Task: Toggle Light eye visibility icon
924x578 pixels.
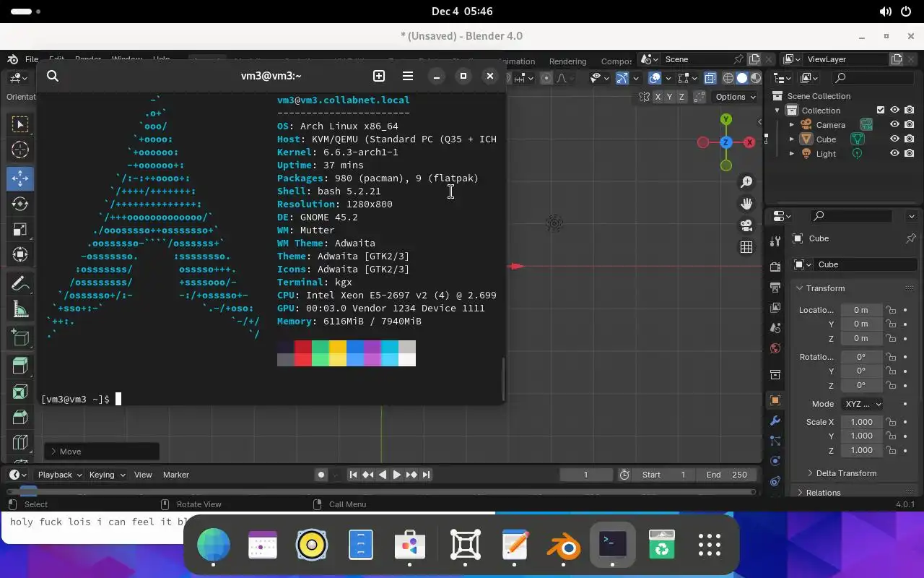Action: (894, 153)
